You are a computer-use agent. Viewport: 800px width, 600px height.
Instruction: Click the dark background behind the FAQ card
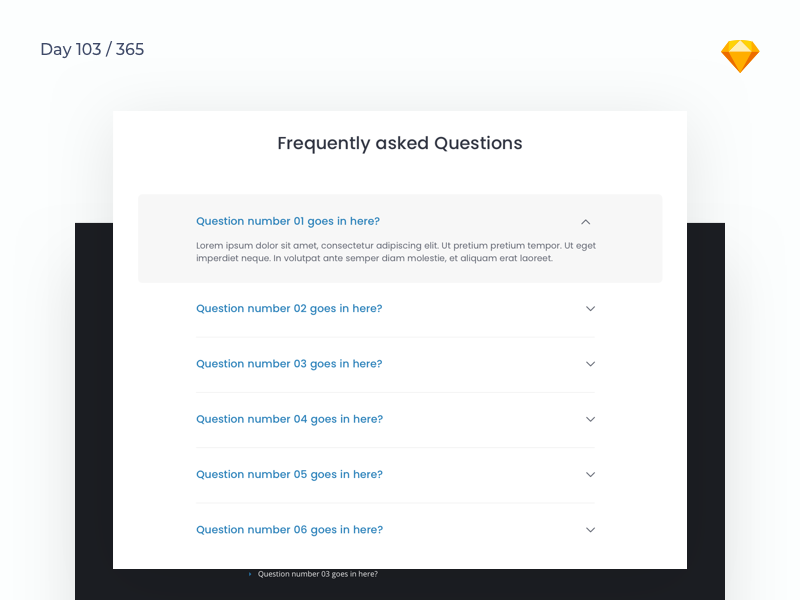point(95,400)
